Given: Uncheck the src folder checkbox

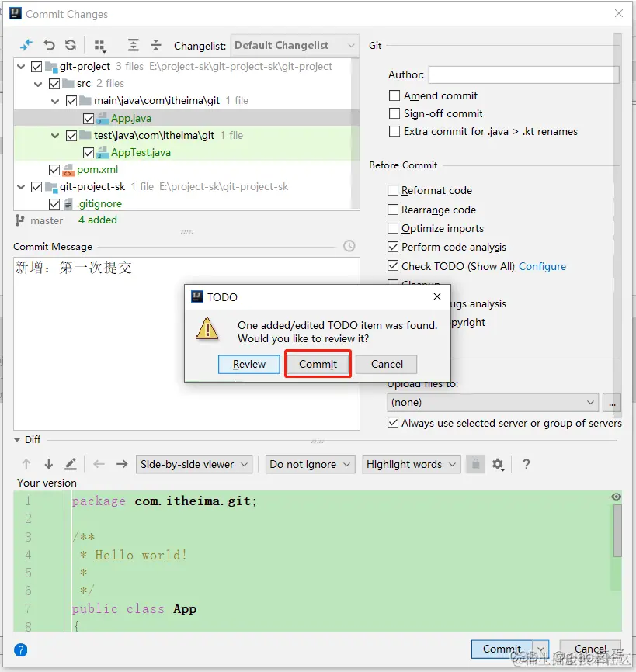Looking at the screenshot, I should (54, 84).
